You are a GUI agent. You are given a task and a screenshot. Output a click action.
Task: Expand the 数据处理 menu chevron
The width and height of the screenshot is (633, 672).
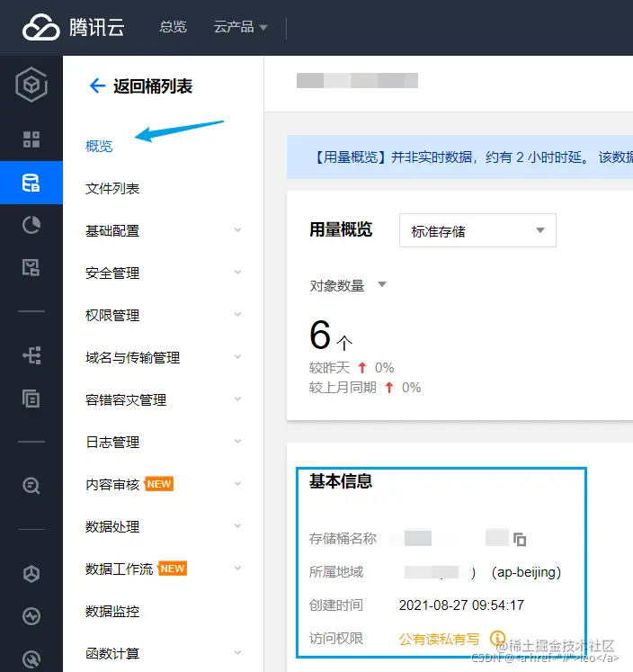coord(237,526)
